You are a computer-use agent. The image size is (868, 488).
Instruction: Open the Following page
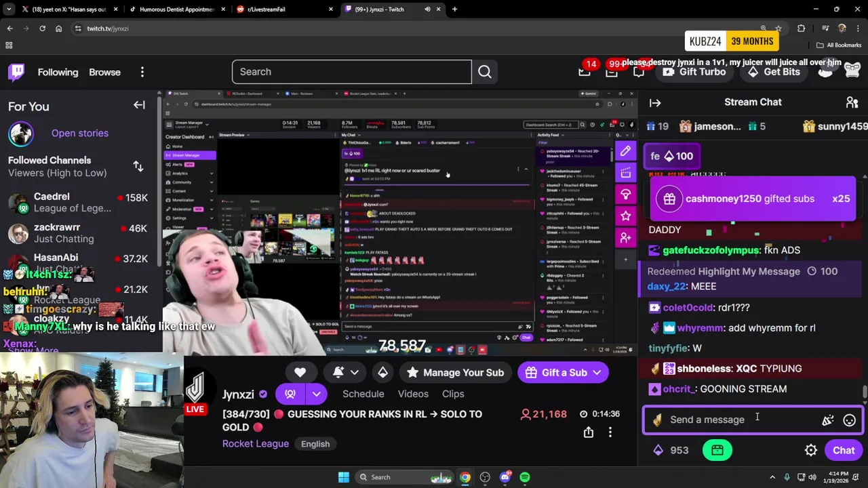click(58, 72)
